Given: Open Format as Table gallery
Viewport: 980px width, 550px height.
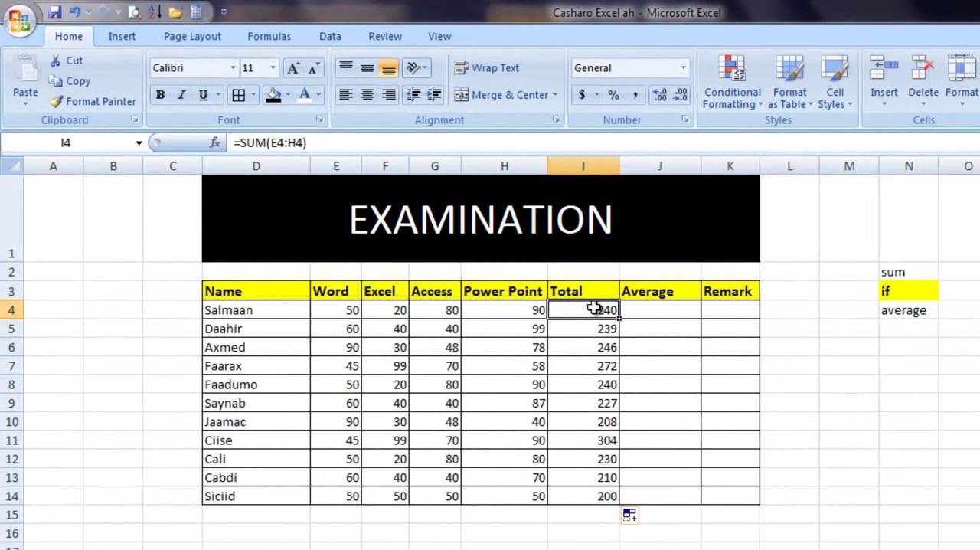Looking at the screenshot, I should (789, 83).
